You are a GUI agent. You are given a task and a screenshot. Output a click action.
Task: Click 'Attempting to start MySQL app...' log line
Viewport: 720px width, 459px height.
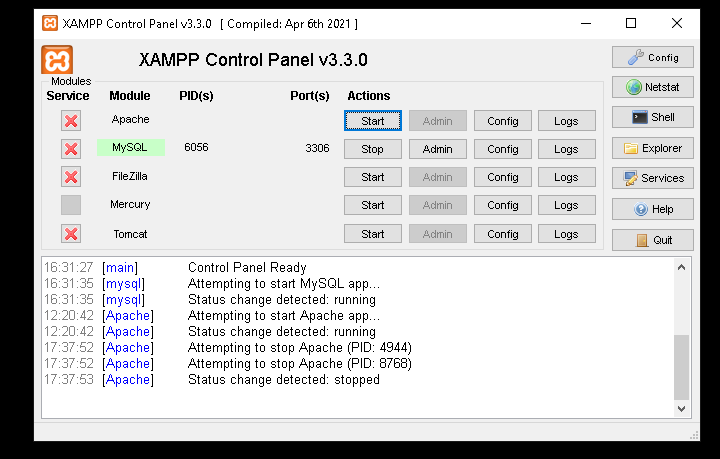coord(284,284)
